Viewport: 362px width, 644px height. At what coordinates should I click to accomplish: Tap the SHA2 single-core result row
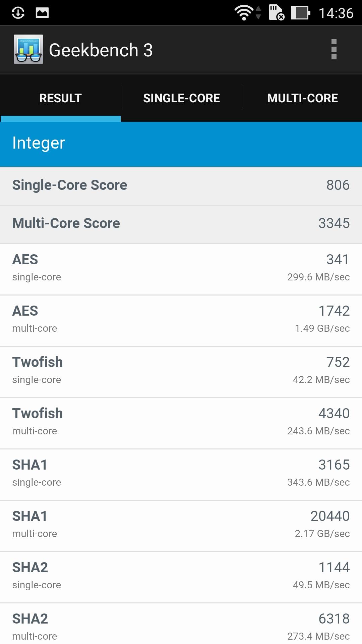pyautogui.click(x=181, y=577)
